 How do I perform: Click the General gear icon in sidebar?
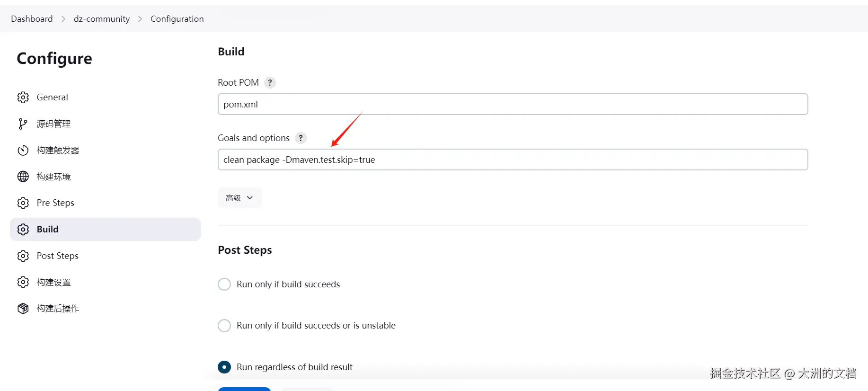click(23, 98)
